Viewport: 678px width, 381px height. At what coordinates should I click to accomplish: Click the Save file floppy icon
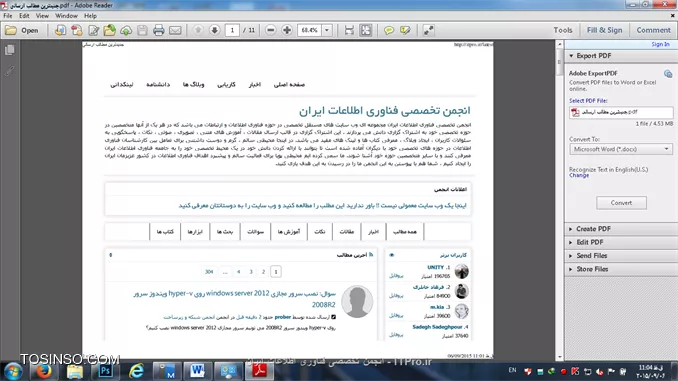pyautogui.click(x=142, y=30)
